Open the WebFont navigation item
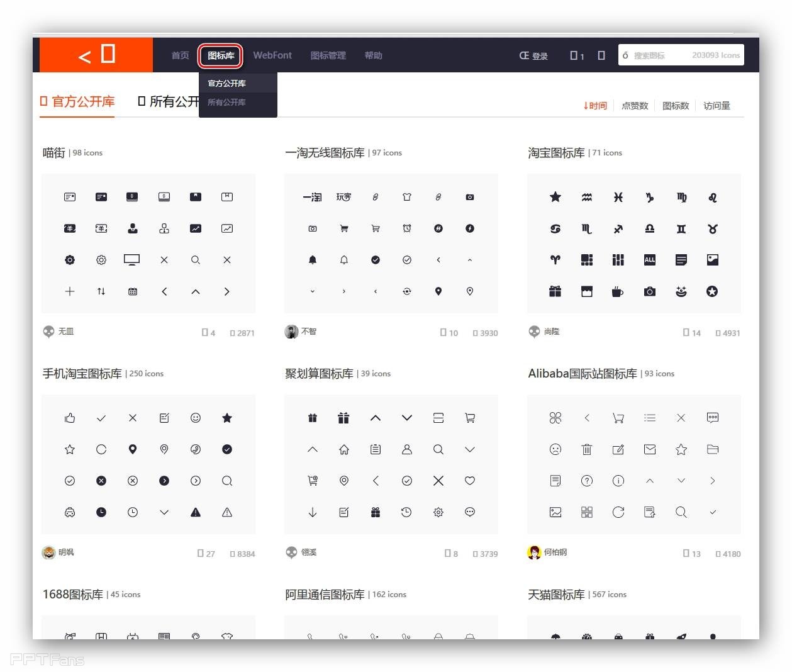 [272, 55]
